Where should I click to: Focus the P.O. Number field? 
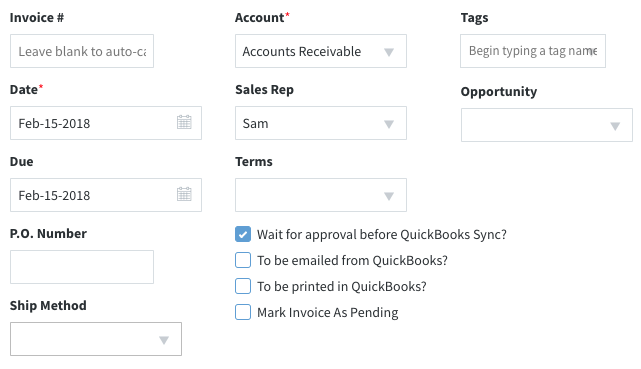pos(82,267)
